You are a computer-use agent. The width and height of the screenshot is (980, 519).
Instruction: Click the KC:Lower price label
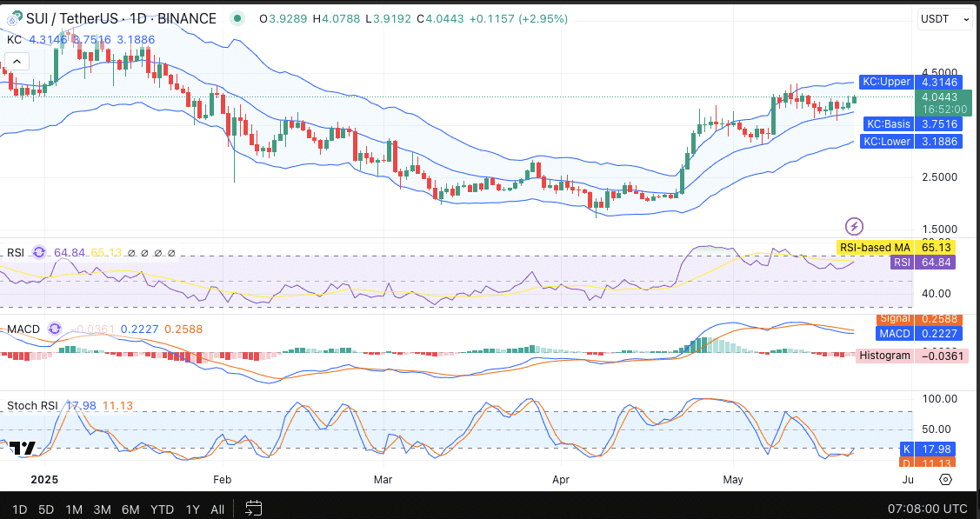[888, 141]
